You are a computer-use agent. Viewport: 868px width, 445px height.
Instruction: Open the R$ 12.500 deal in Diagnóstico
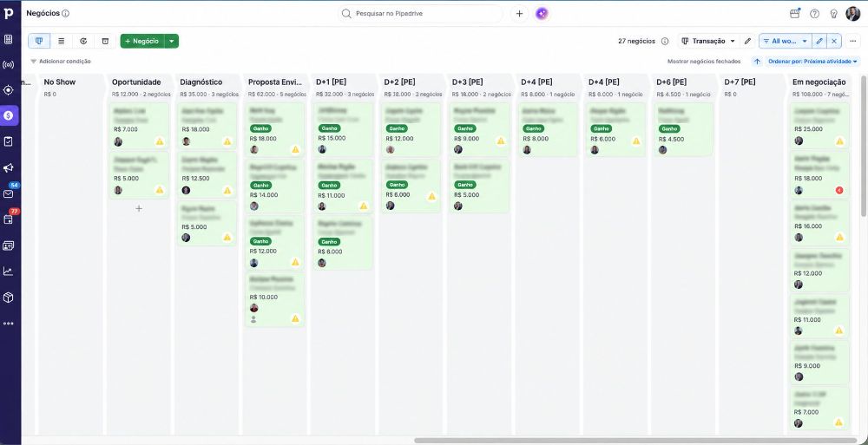tap(207, 175)
